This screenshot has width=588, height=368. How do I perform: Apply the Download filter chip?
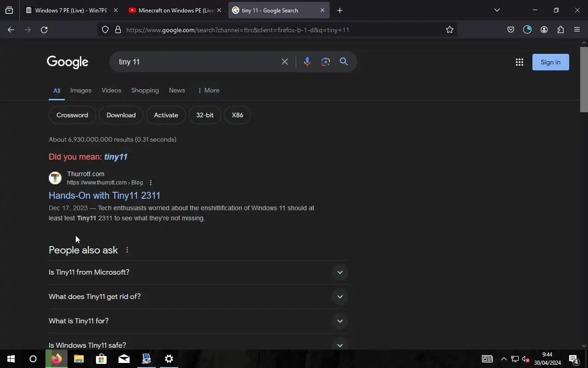point(121,115)
